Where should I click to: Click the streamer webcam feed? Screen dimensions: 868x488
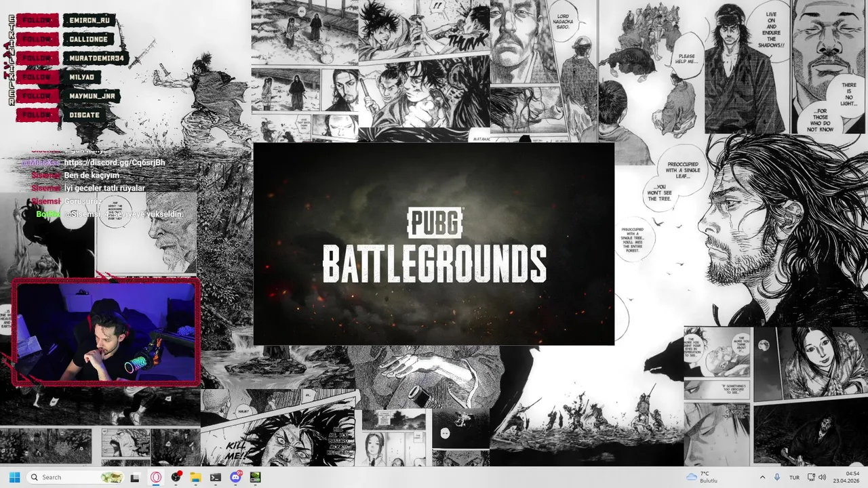tap(106, 332)
